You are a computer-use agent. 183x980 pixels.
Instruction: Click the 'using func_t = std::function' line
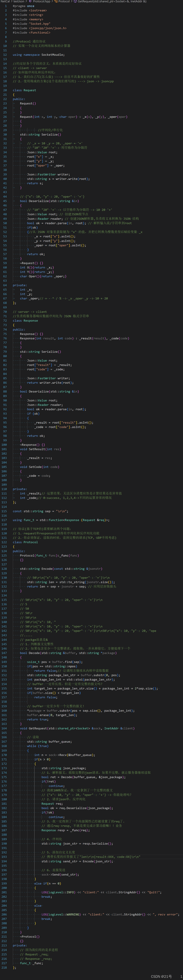point(61,520)
